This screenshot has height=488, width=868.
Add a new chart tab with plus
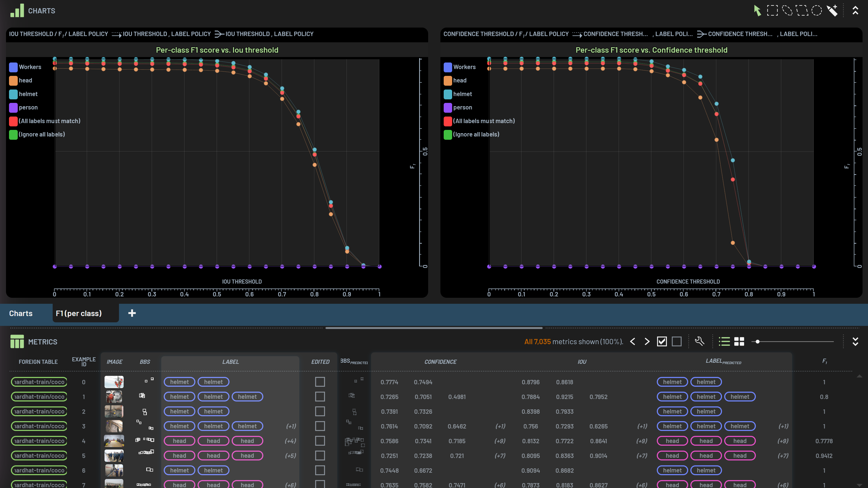(132, 313)
